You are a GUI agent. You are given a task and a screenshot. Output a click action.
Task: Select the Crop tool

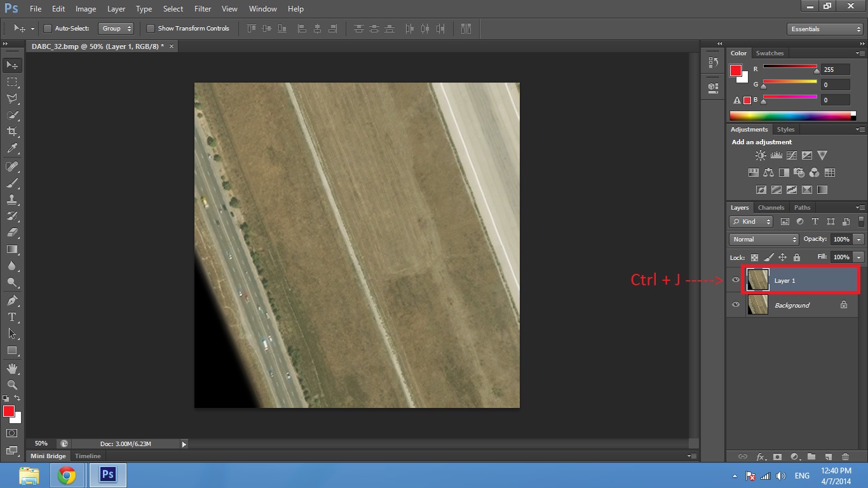pos(12,132)
